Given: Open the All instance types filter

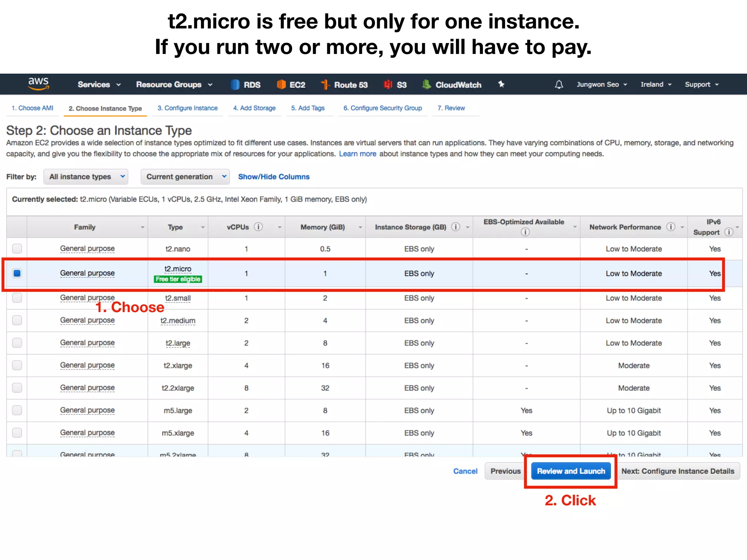Looking at the screenshot, I should pyautogui.click(x=86, y=177).
